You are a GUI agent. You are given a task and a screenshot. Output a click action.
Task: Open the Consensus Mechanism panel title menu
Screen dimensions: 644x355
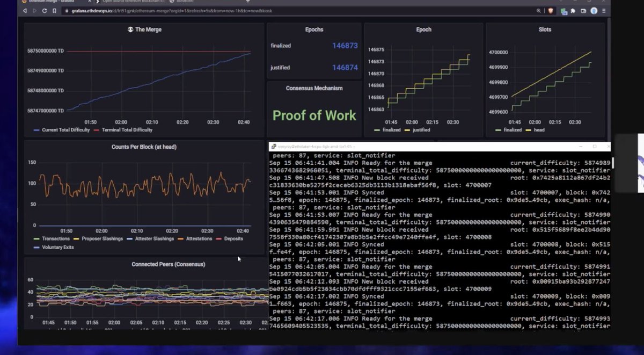click(314, 88)
